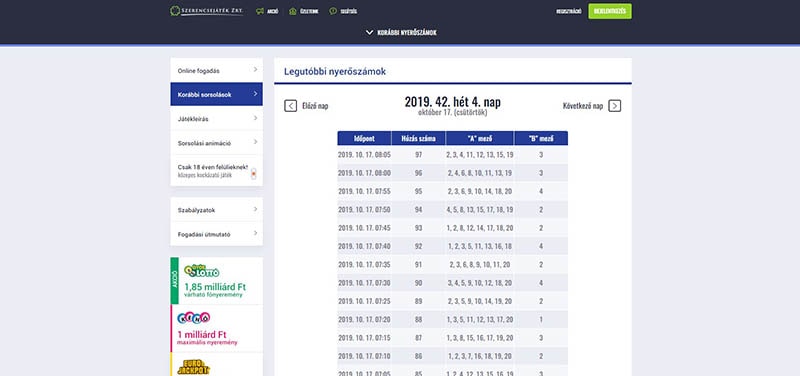Open the Segítség help icon
The height and width of the screenshot is (376, 800).
(333, 11)
